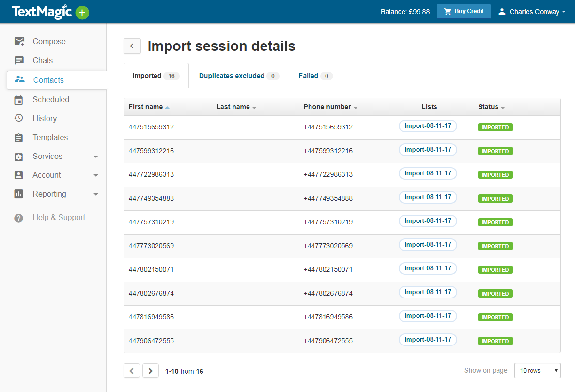Click first name cell 447906472555
Image resolution: width=575 pixels, height=392 pixels.
[151, 341]
